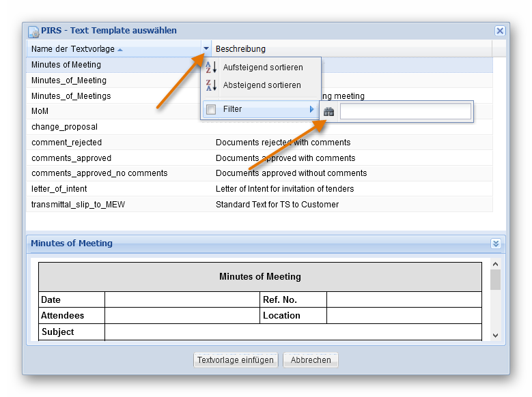Open the Name der Textvorlage column dropdown

pos(206,49)
